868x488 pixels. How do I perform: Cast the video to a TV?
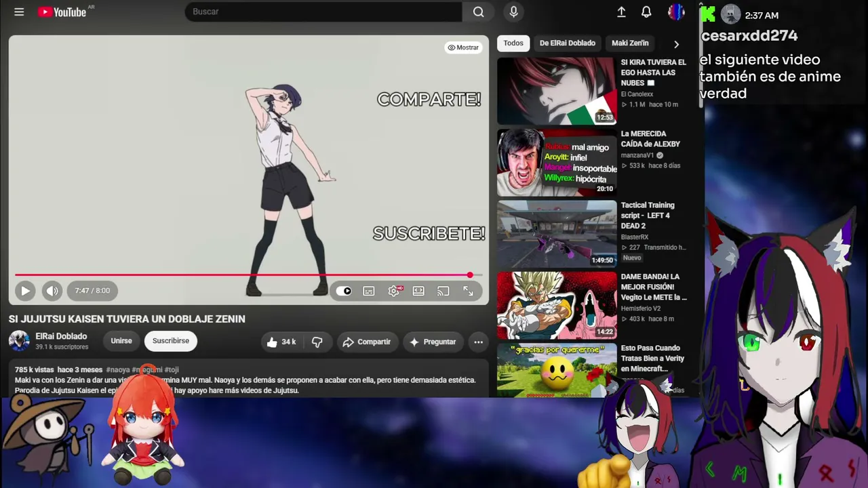[443, 291]
